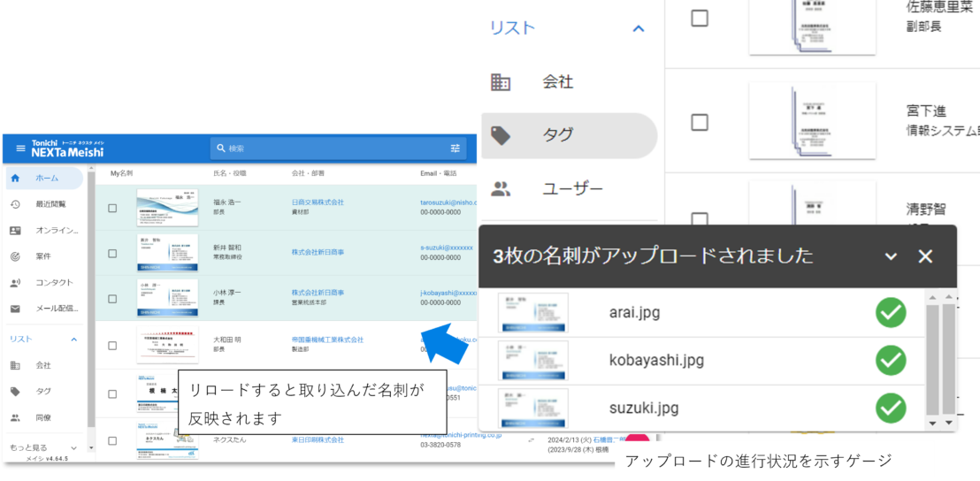
Task: Click the upload list scrollbar down arrow
Action: point(932,424)
